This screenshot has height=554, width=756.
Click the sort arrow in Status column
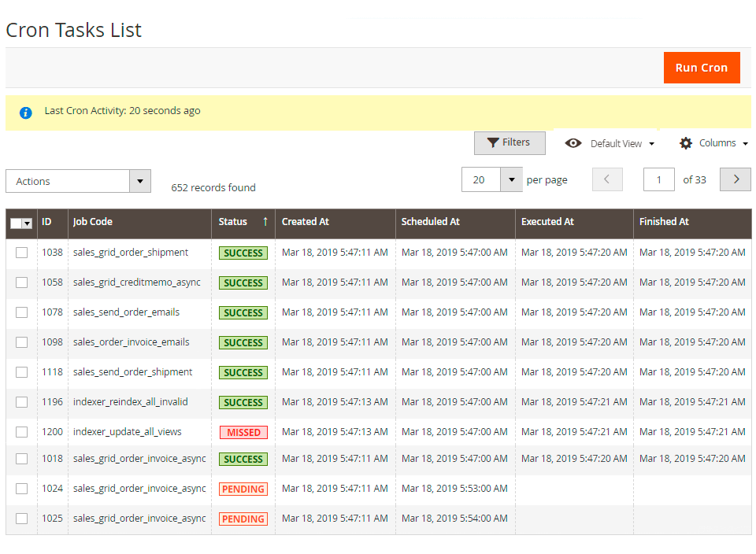265,222
